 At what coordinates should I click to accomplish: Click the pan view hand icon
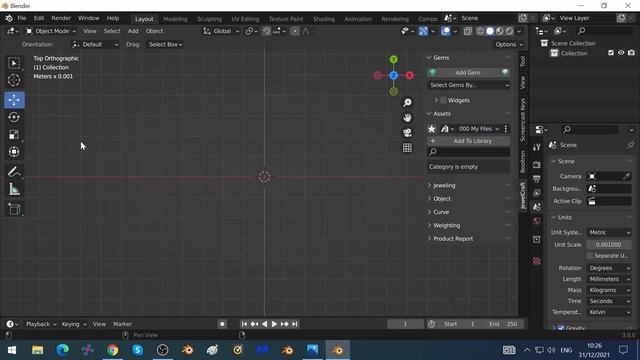[407, 118]
